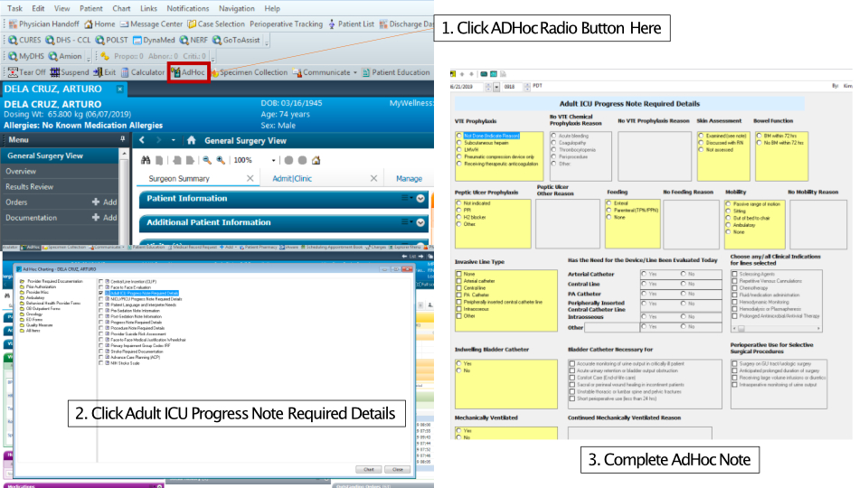
Task: Select Results Review in the Menu
Action: pyautogui.click(x=30, y=187)
